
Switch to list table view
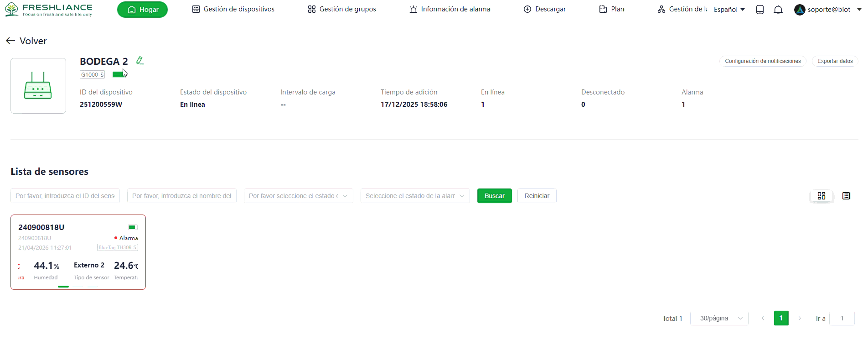pyautogui.click(x=846, y=196)
